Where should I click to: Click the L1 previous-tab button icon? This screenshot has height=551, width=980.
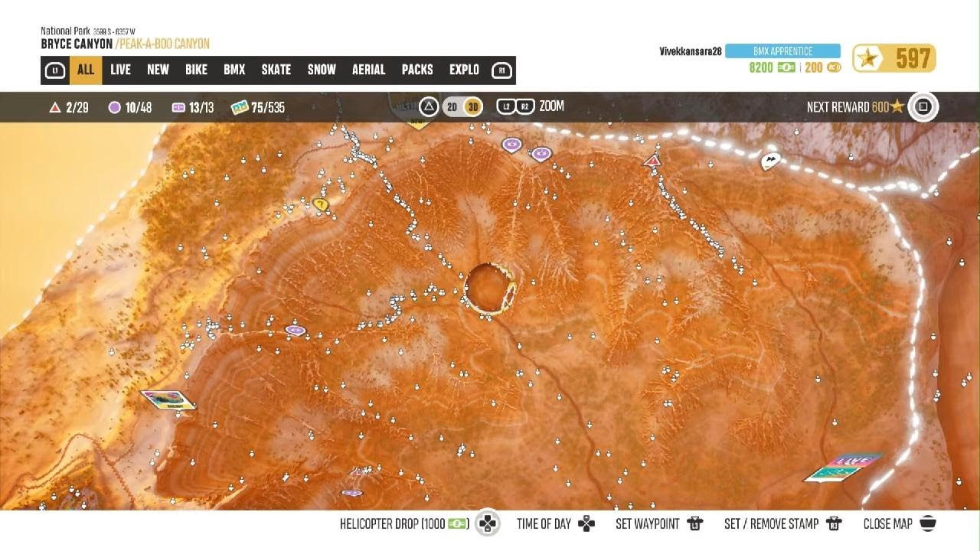point(54,70)
